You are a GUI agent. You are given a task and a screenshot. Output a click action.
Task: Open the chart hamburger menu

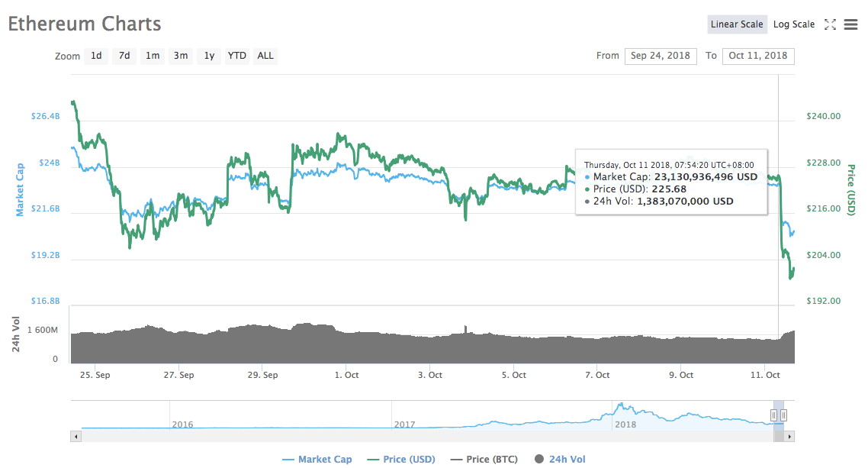click(x=851, y=24)
